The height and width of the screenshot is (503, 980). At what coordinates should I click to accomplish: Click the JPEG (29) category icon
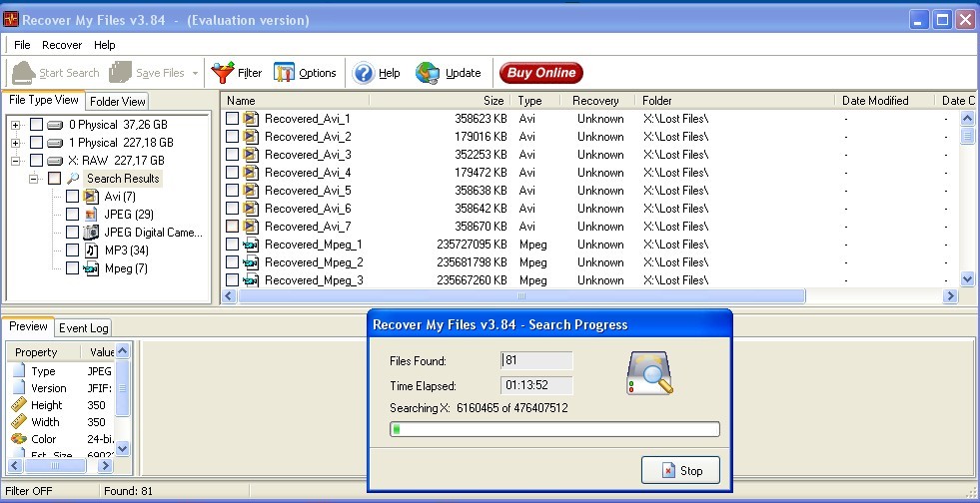coord(91,214)
